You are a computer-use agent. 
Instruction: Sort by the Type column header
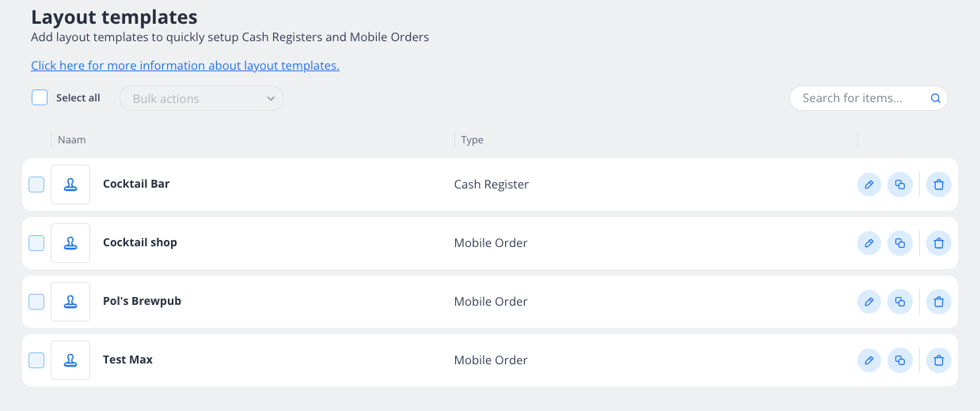tap(473, 140)
